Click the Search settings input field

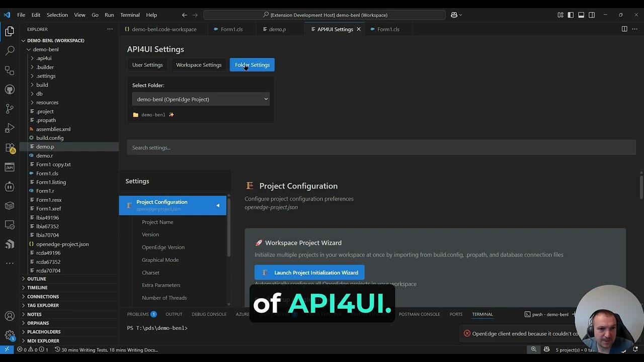point(381,147)
